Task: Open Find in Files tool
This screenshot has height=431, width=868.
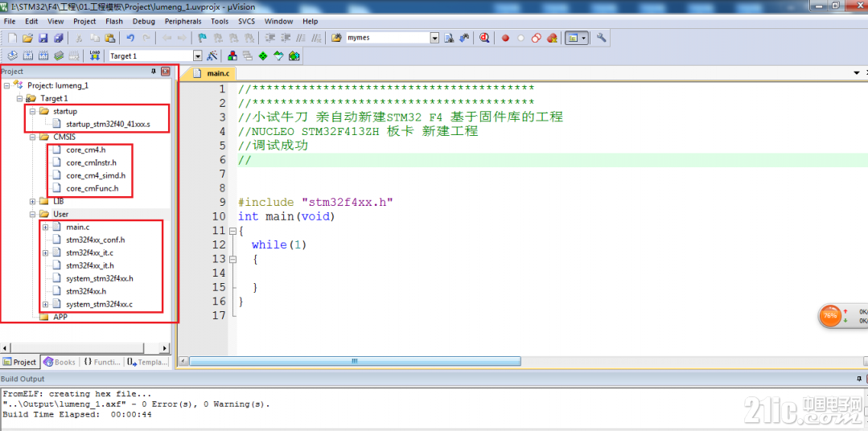Action: (x=336, y=38)
